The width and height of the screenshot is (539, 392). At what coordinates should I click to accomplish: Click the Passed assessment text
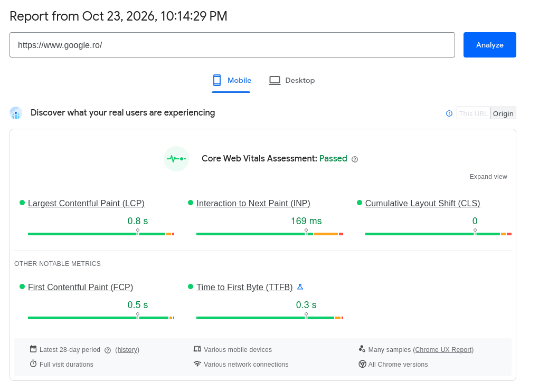tap(333, 158)
